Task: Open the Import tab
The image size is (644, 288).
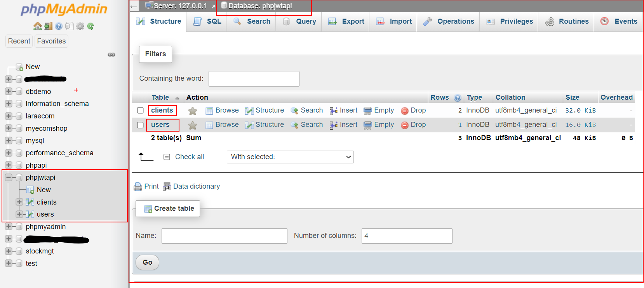Action: (x=394, y=21)
